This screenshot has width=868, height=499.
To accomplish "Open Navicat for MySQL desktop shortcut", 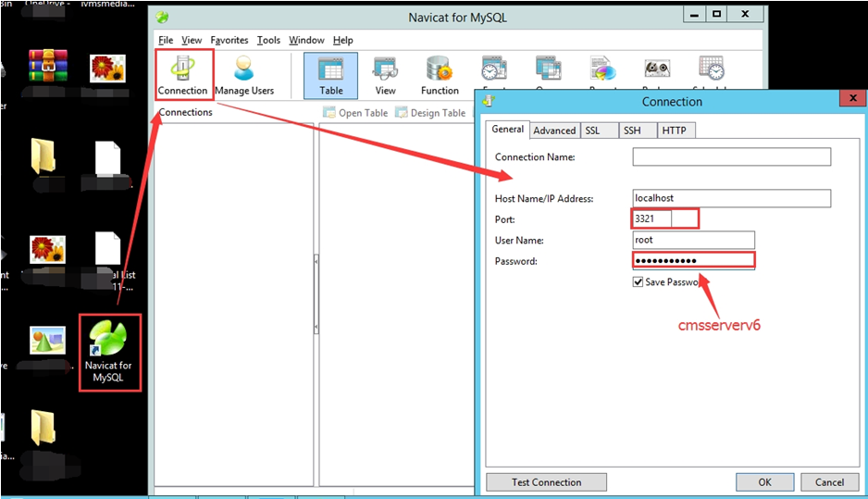I will click(x=108, y=352).
